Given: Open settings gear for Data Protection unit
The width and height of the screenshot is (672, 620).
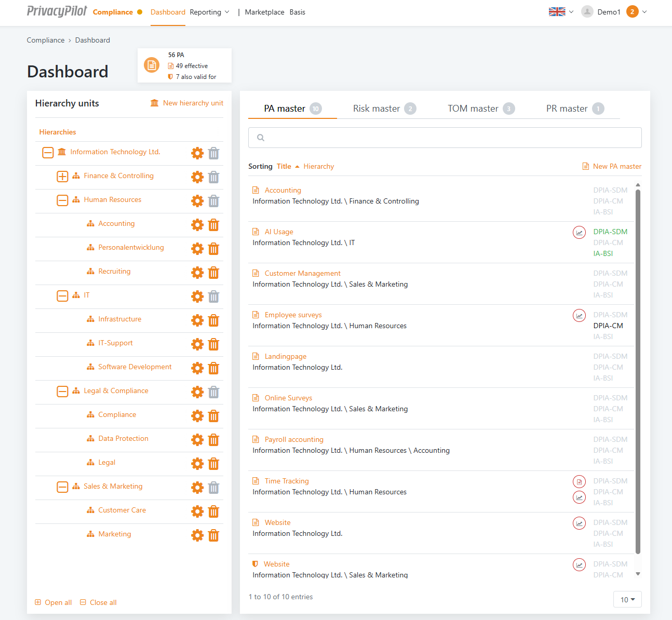Looking at the screenshot, I should (x=197, y=440).
